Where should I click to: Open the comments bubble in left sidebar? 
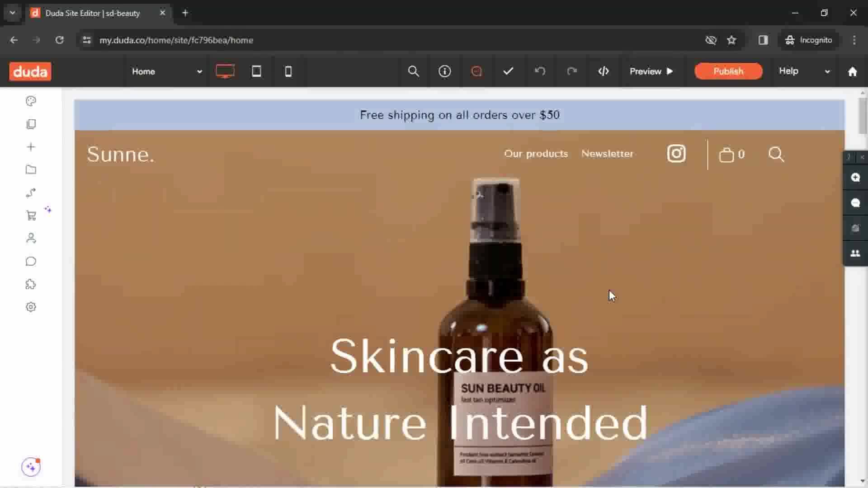click(x=31, y=261)
